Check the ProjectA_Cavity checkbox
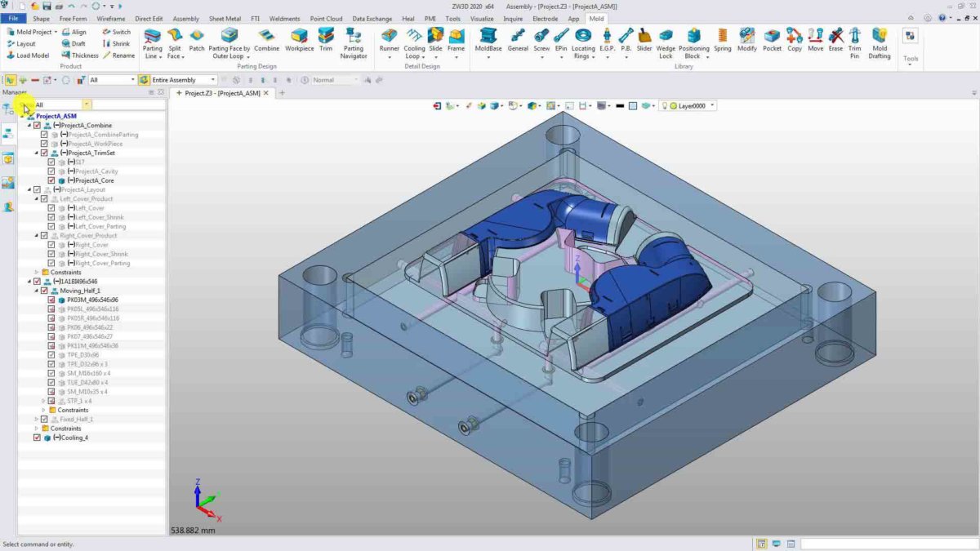The image size is (980, 551). click(51, 171)
